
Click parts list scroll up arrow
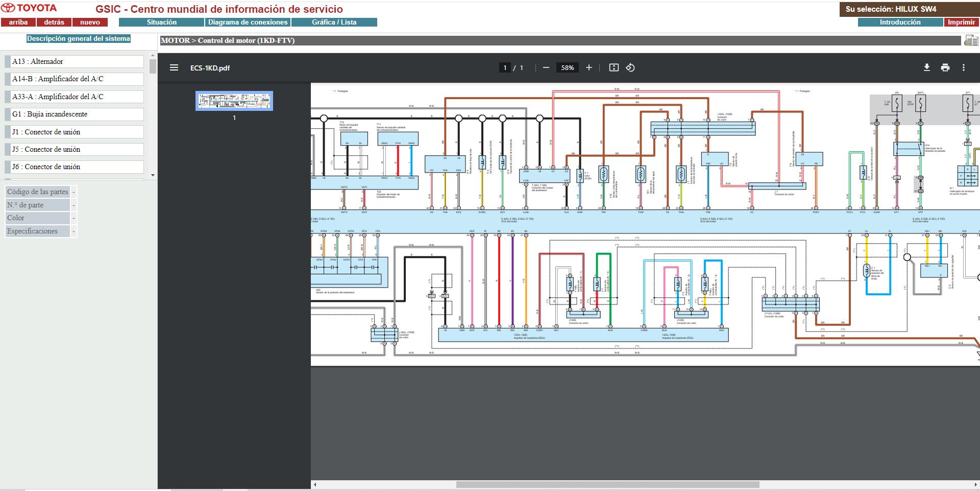[x=153, y=55]
